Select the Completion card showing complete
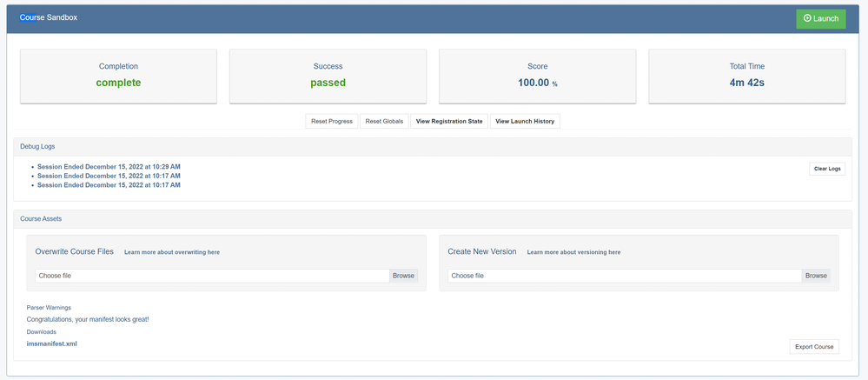 click(118, 76)
